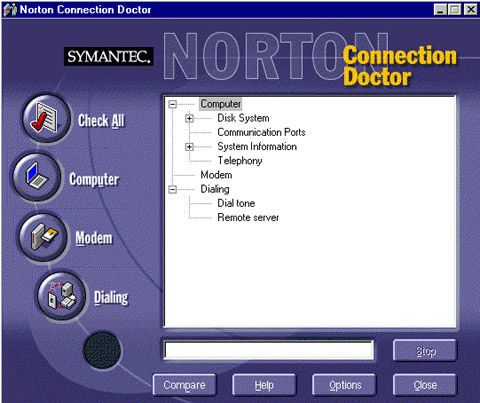Select Communication Ports in the tree
480x403 pixels.
click(x=261, y=132)
